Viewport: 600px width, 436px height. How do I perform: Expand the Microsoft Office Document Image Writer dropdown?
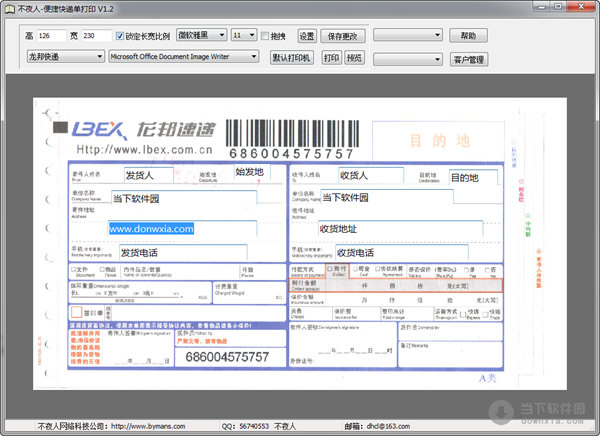pos(186,58)
